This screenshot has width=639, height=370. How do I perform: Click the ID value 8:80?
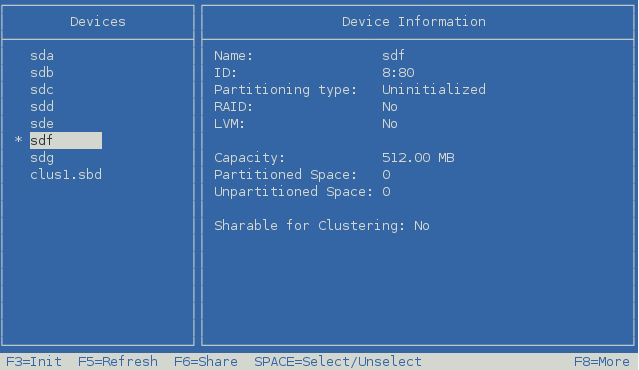tap(398, 73)
